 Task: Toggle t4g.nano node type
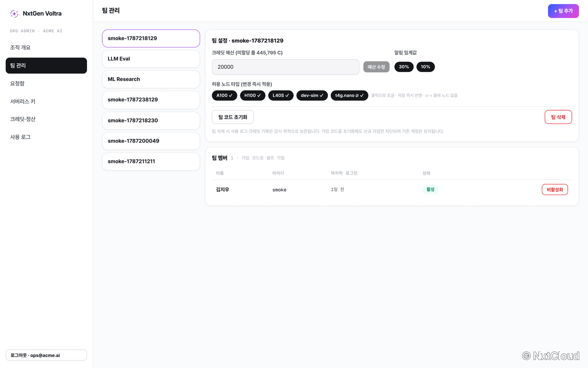coord(349,95)
